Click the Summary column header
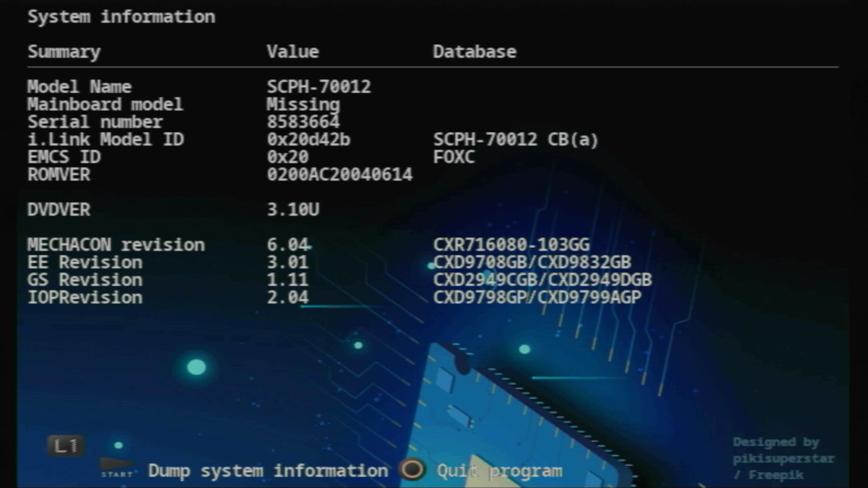The image size is (868, 488). (x=64, y=52)
